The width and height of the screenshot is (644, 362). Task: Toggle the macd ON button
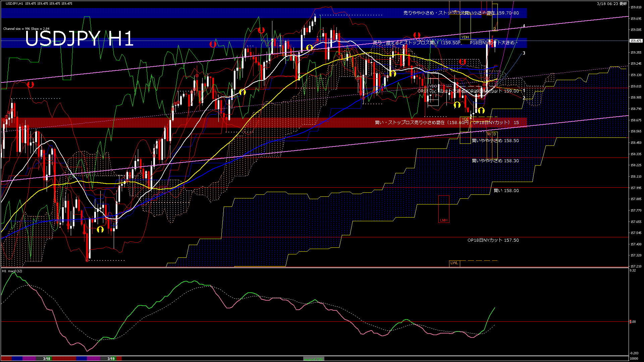pyautogui.click(x=314, y=359)
